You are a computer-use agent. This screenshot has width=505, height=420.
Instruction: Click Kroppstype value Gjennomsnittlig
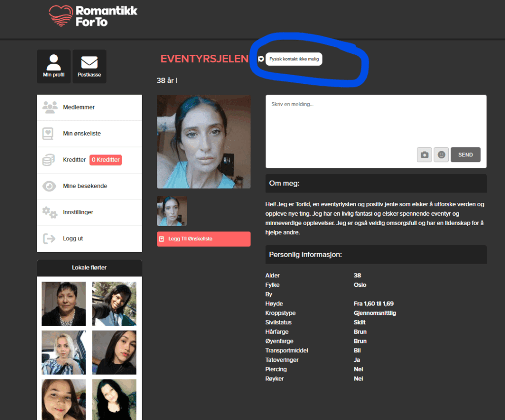(x=375, y=313)
